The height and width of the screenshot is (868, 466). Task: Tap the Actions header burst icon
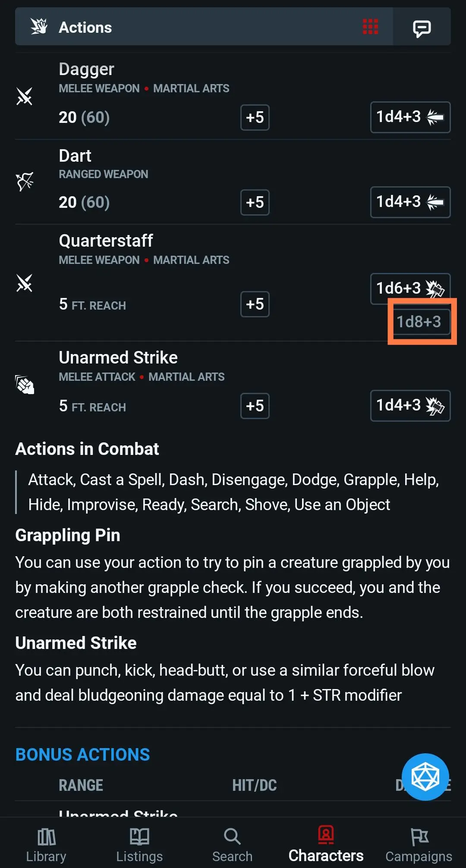[39, 27]
